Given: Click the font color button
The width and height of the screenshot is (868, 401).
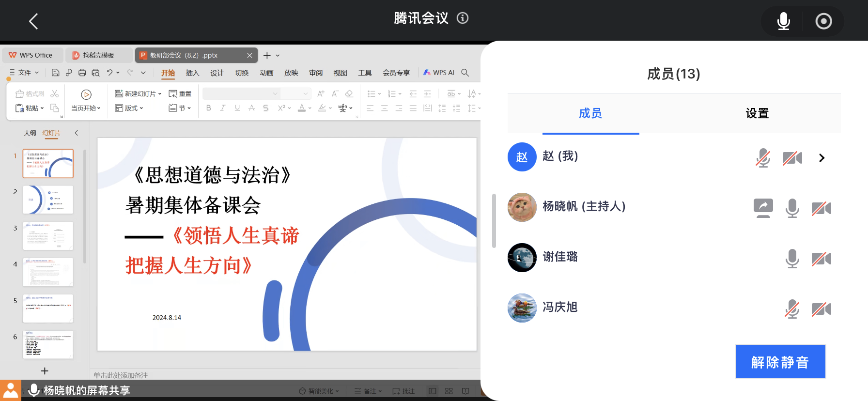Looking at the screenshot, I should [302, 108].
